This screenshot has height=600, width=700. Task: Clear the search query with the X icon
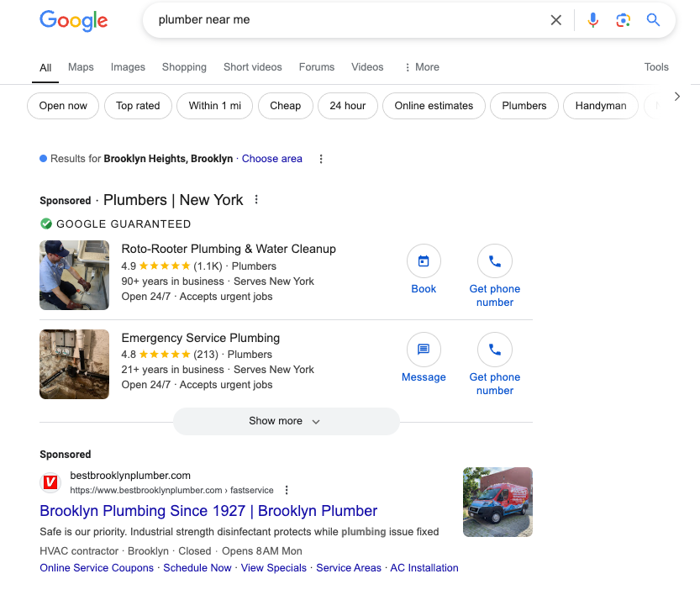(555, 20)
